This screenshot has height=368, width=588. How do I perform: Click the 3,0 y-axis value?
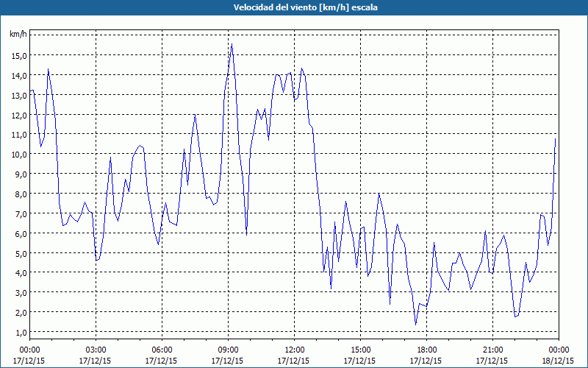[21, 293]
